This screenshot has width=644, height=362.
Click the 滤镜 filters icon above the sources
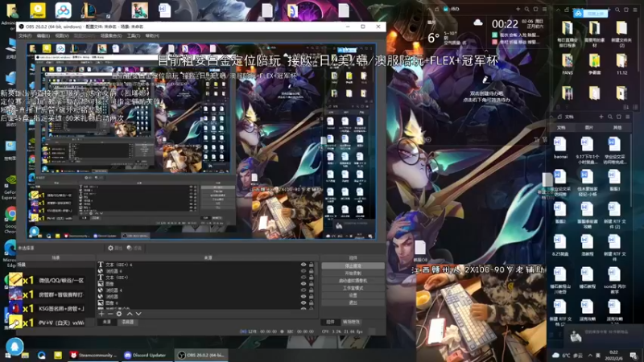tap(134, 248)
